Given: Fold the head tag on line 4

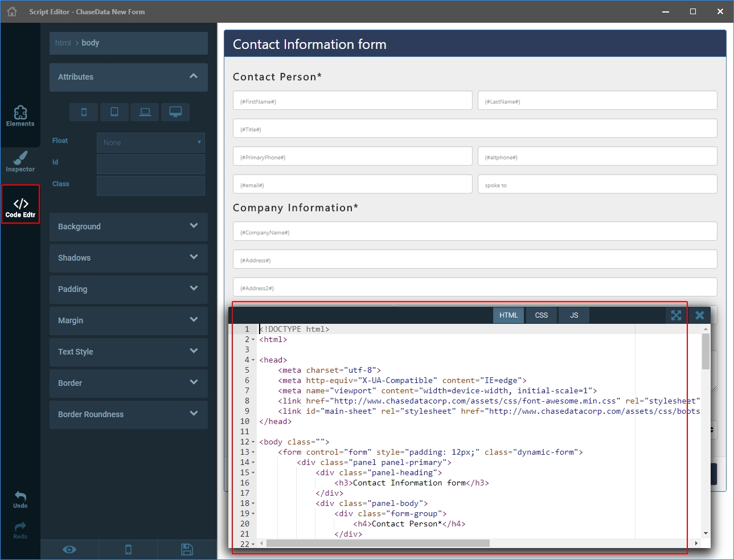Looking at the screenshot, I should click(x=253, y=360).
